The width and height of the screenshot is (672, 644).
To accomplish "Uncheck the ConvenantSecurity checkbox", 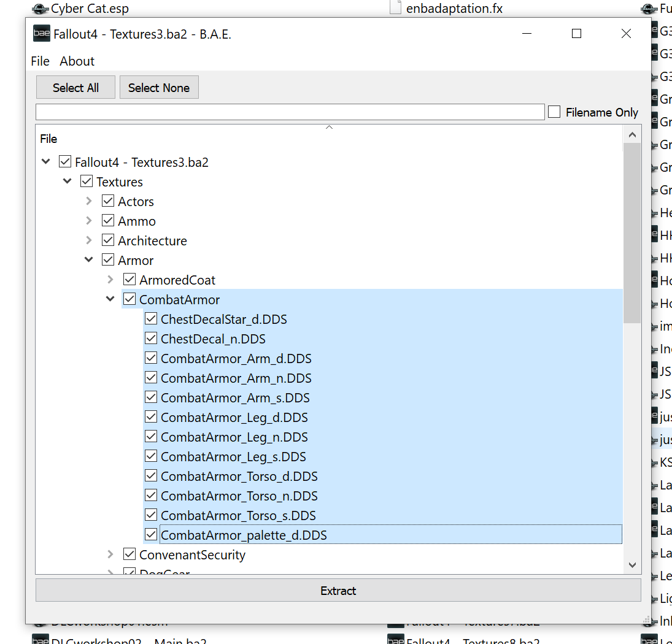I will click(129, 554).
